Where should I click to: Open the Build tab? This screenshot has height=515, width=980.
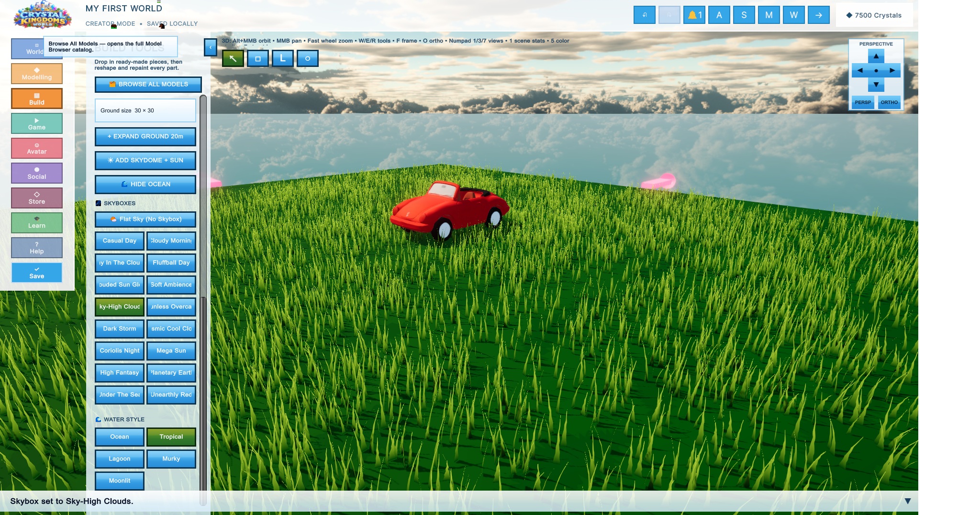point(37,99)
